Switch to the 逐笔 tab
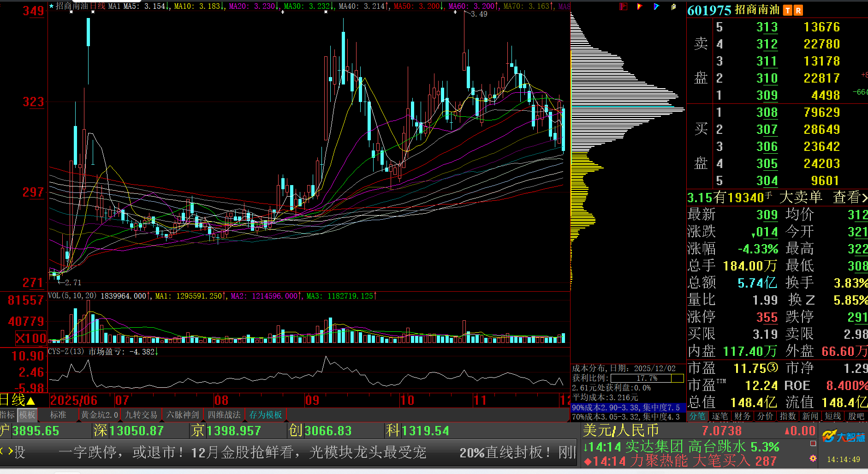Image resolution: width=868 pixels, height=474 pixels. point(720,416)
